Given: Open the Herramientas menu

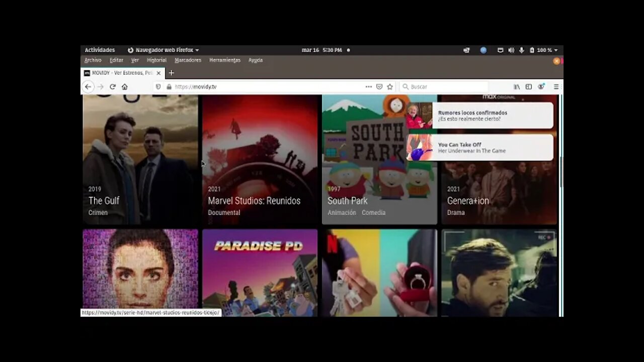Looking at the screenshot, I should 225,60.
